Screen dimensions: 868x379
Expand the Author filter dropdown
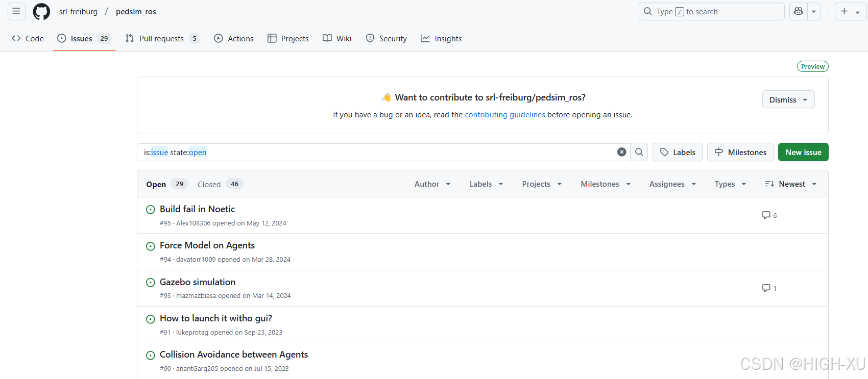[x=432, y=184]
